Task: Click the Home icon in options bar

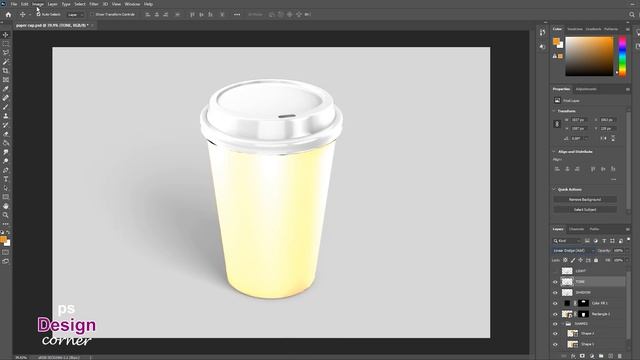Action: point(8,15)
